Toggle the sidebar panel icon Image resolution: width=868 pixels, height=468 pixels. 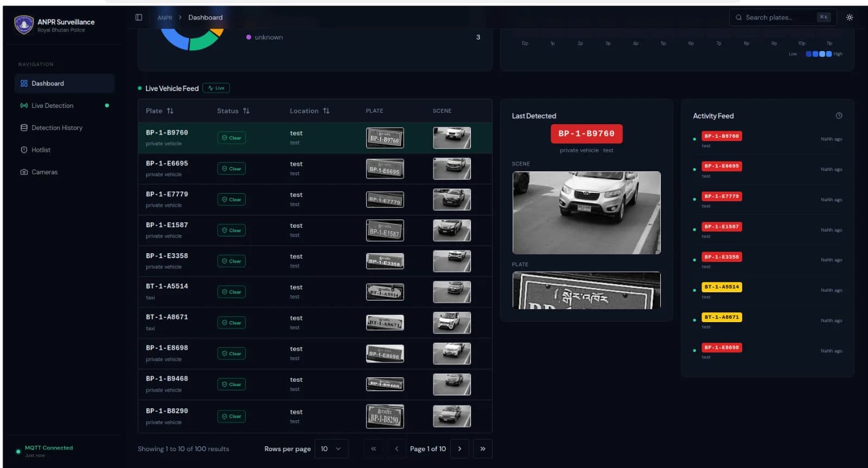click(138, 17)
